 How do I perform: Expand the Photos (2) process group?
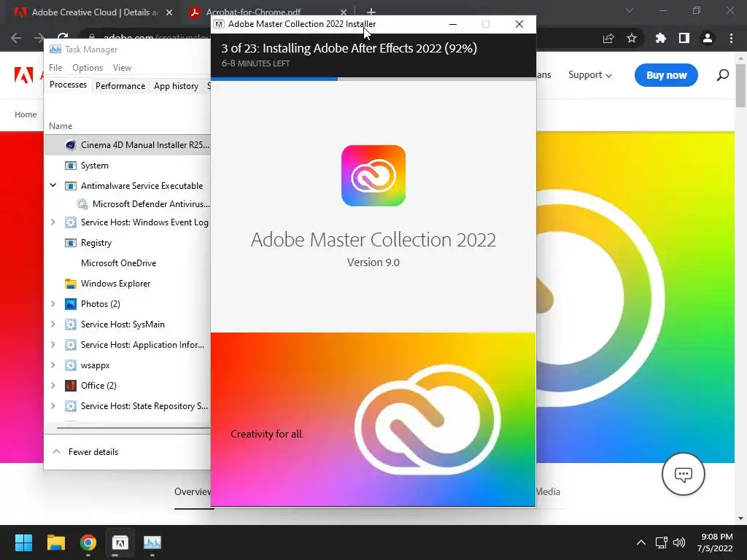pyautogui.click(x=53, y=304)
